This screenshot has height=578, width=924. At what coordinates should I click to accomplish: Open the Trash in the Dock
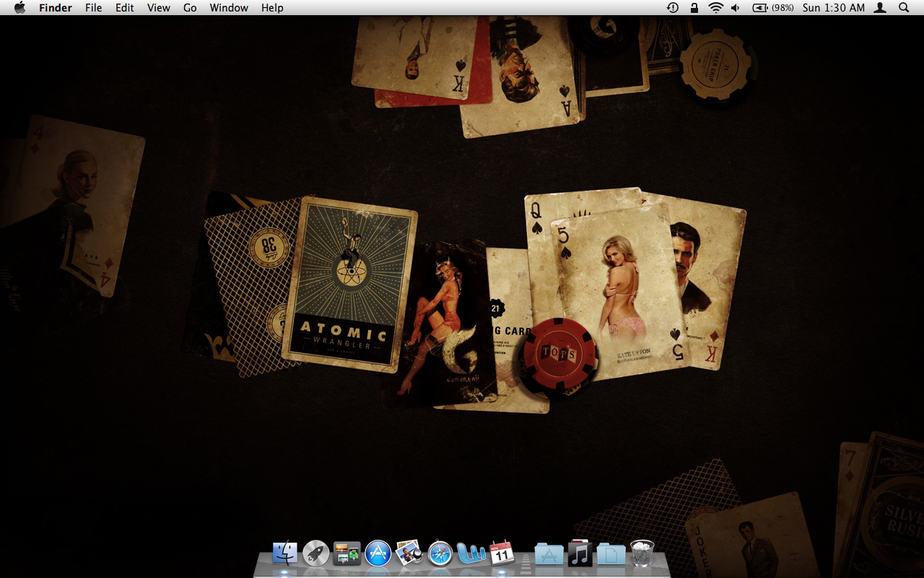click(642, 553)
